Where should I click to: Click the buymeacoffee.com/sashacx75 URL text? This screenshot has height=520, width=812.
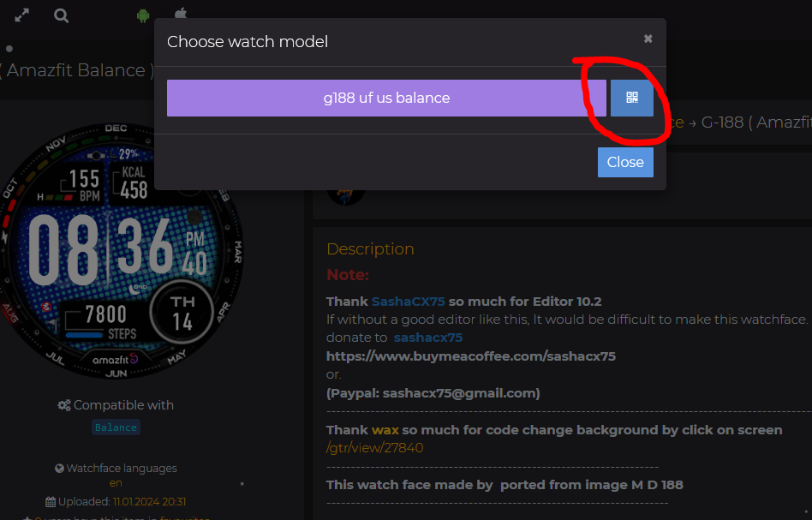[x=471, y=356]
